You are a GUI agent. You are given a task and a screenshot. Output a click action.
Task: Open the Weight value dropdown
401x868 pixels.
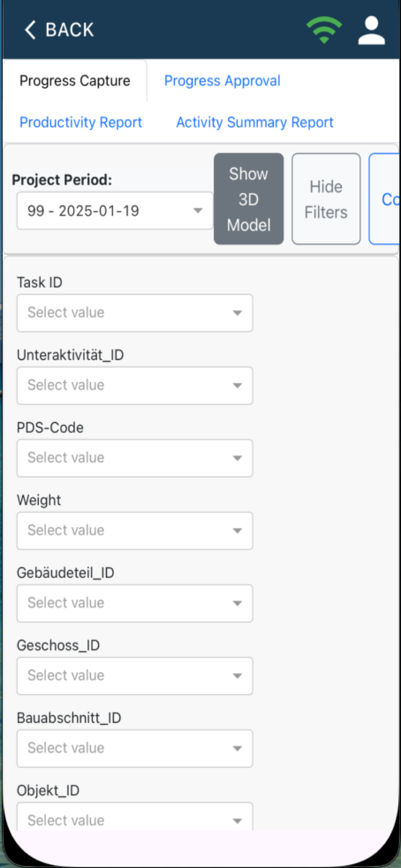coord(135,531)
